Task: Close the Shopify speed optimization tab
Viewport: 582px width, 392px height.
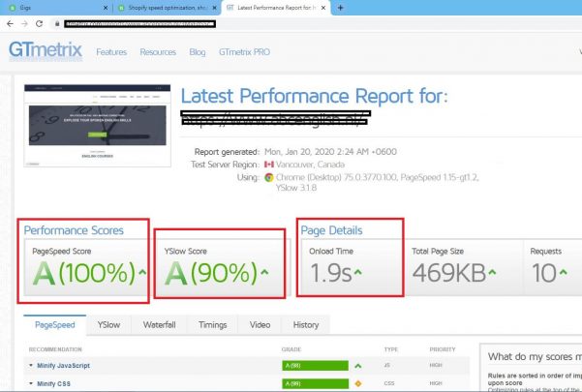Action: click(x=214, y=8)
